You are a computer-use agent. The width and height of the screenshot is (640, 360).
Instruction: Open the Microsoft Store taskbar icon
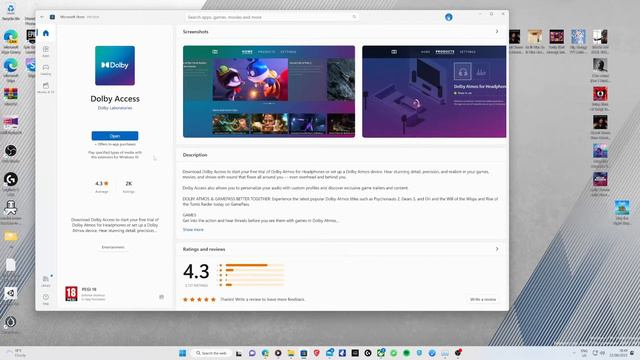(304, 353)
